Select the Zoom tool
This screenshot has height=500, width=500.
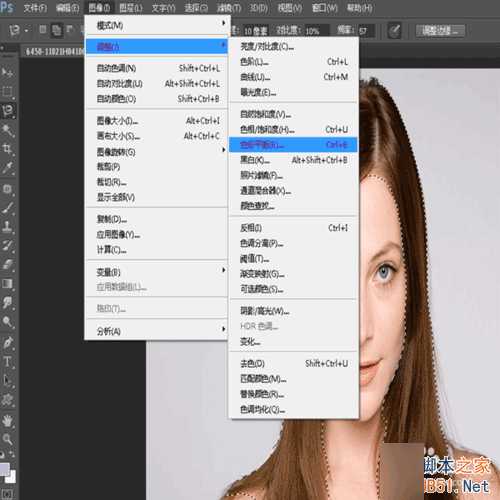click(x=7, y=439)
